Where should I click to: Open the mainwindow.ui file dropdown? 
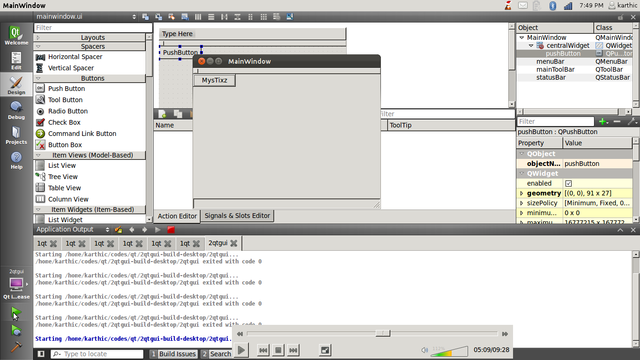pos(86,16)
